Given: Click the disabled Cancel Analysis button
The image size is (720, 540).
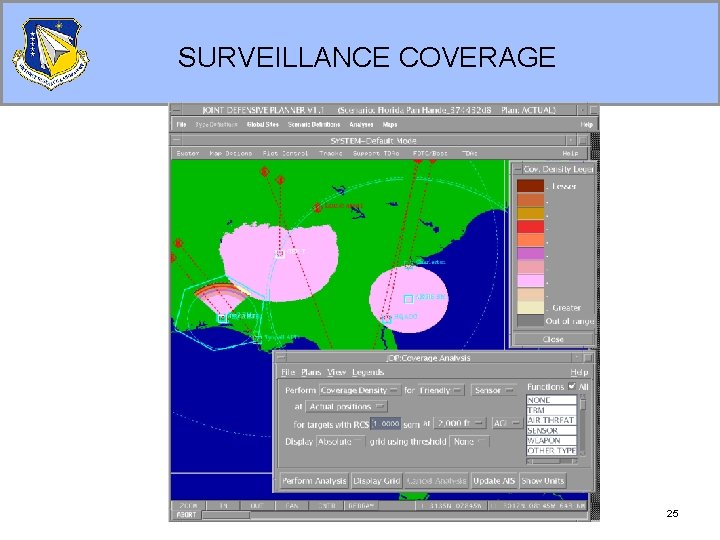Looking at the screenshot, I should tap(436, 481).
